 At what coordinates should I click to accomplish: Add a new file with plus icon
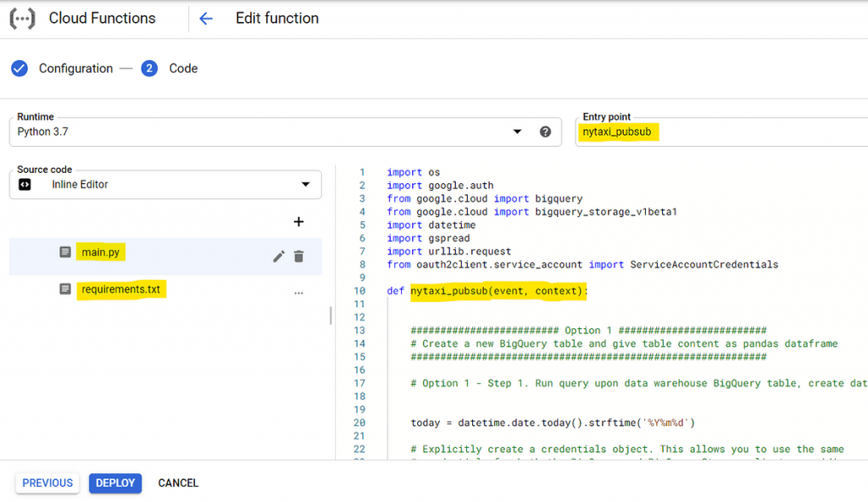[x=298, y=221]
